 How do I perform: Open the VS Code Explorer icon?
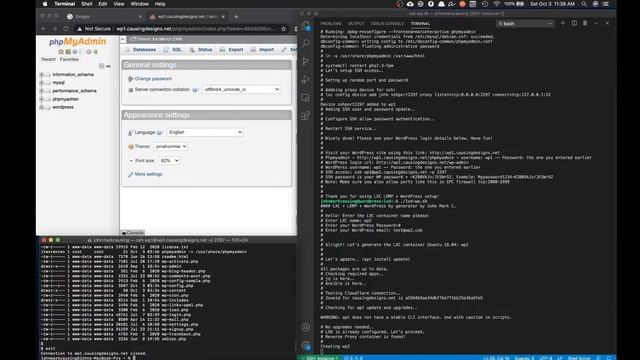pos(306,26)
